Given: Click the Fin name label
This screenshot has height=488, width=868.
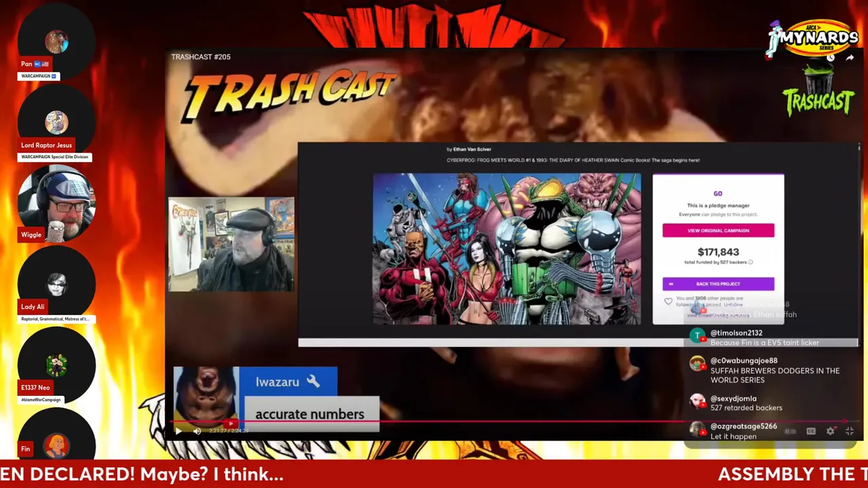Looking at the screenshot, I should (x=25, y=449).
